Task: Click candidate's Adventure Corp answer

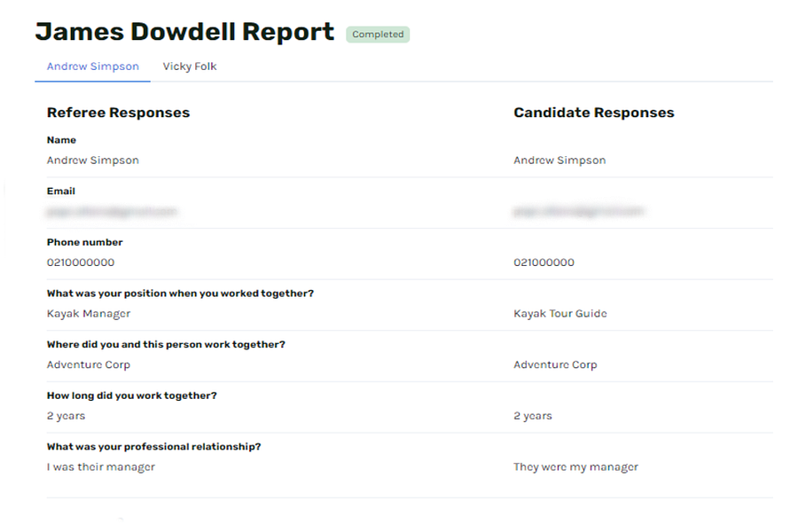Action: 555,364
